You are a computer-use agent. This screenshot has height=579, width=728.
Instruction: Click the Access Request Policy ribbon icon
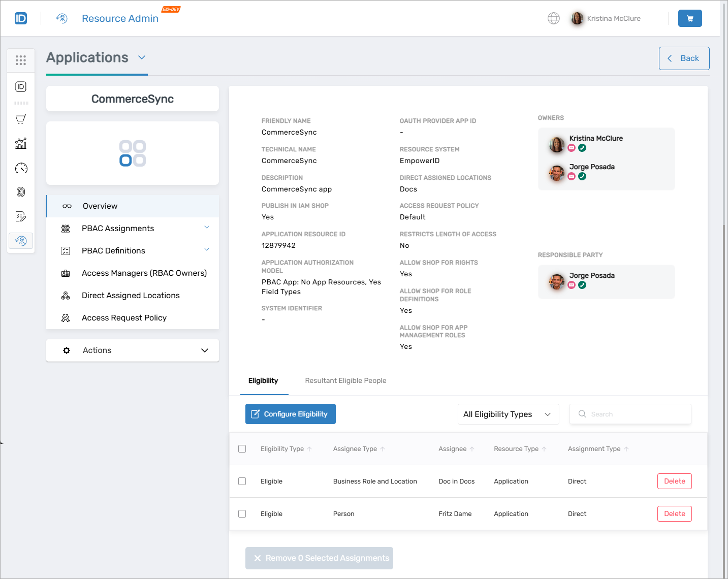point(66,318)
